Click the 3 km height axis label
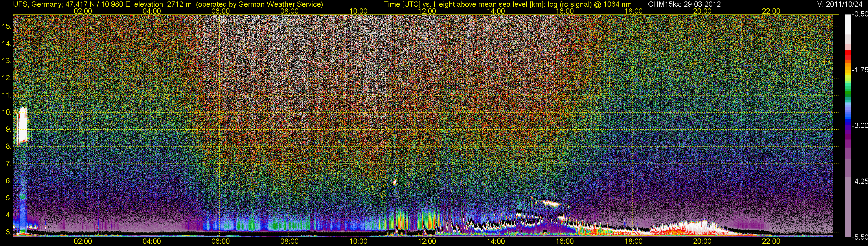This screenshot has width=868, height=246. (8, 232)
